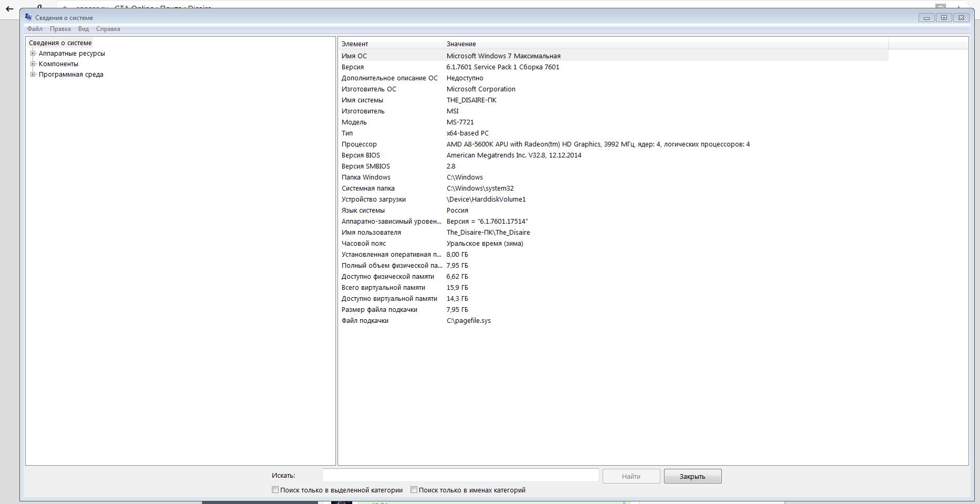This screenshot has height=504, width=980.
Task: Select the Изготовитель ОС row
Action: point(613,89)
